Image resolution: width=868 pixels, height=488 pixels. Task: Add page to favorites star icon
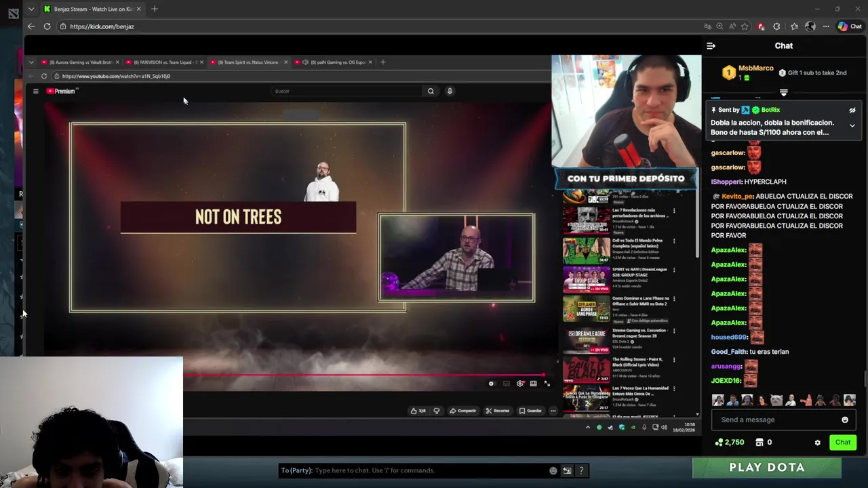745,26
